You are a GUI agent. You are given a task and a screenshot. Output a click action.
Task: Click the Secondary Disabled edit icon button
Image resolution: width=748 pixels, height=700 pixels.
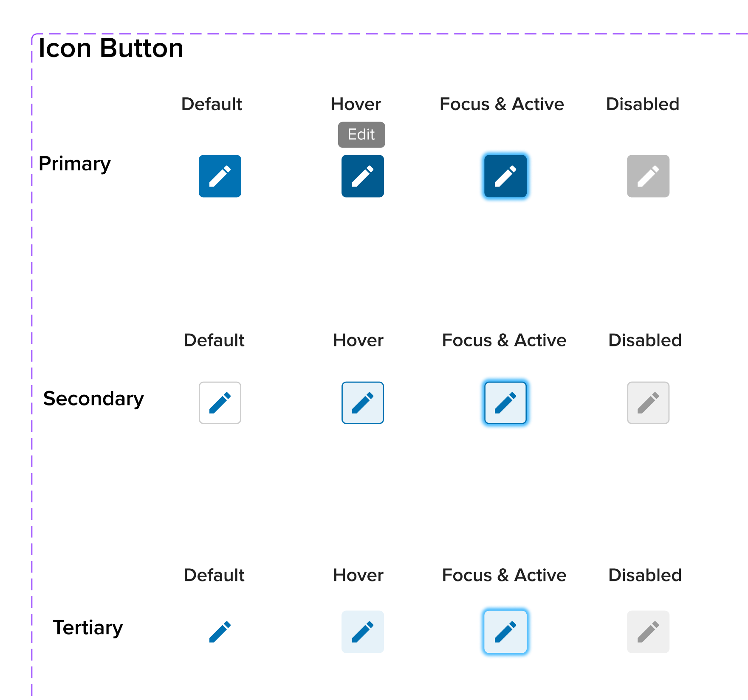(648, 402)
